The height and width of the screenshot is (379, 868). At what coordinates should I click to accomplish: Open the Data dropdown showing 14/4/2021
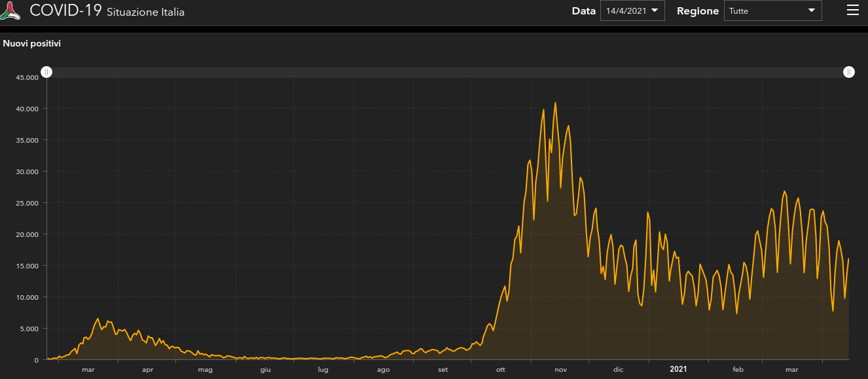tap(632, 10)
